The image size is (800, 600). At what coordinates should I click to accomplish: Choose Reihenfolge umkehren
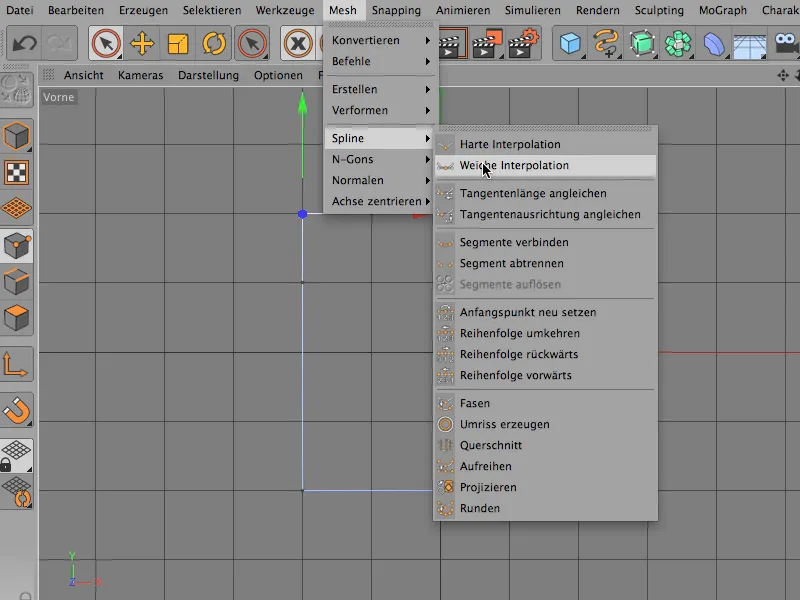pos(545,333)
